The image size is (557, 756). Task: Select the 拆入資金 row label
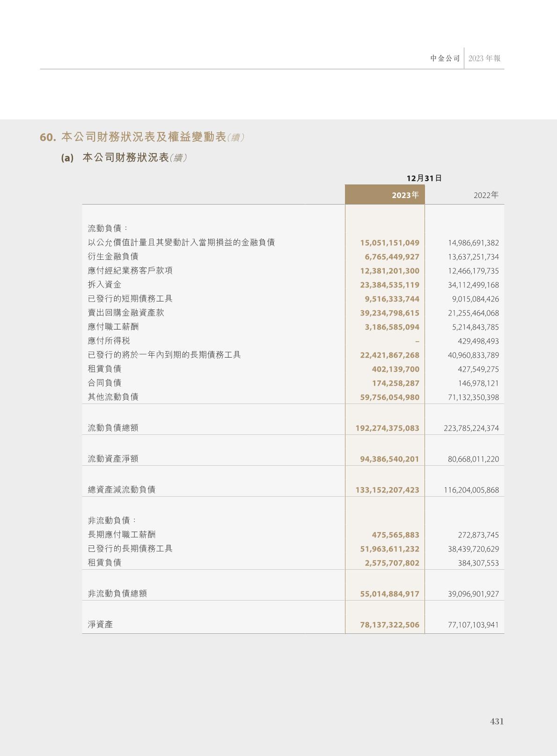coord(104,285)
